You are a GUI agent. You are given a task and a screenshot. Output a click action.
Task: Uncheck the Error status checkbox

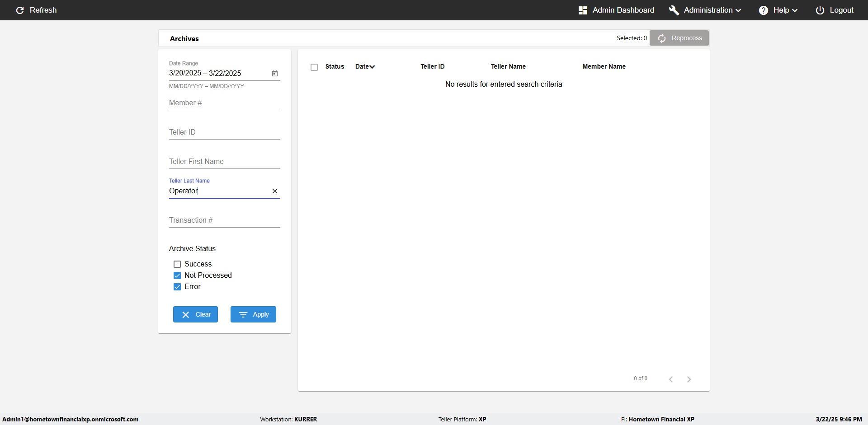[177, 287]
